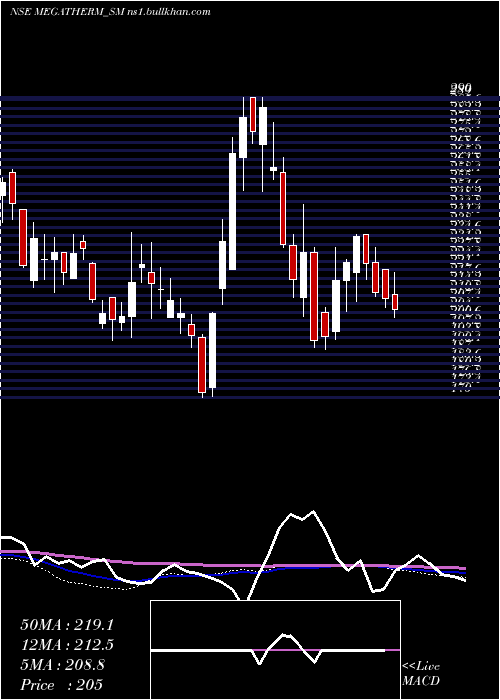Viewport: 500px width, 700px height.
Task: Click the 5MA : 208.8 label
Action: click(62, 665)
